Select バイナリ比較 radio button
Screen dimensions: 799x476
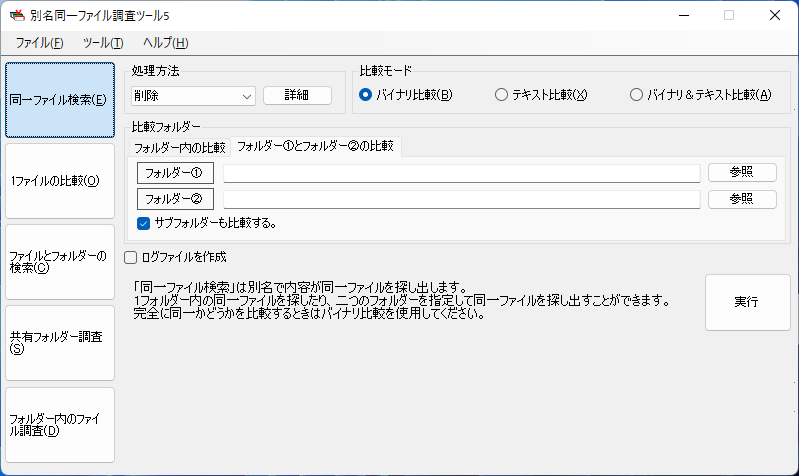point(365,95)
